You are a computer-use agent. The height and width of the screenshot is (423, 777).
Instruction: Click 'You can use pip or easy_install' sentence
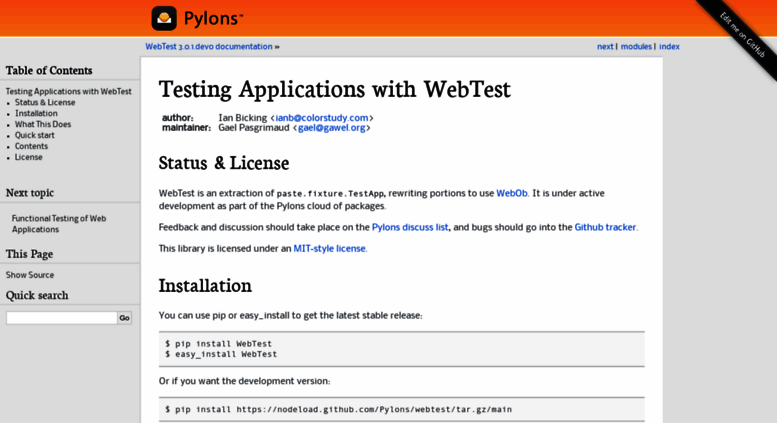(290, 316)
